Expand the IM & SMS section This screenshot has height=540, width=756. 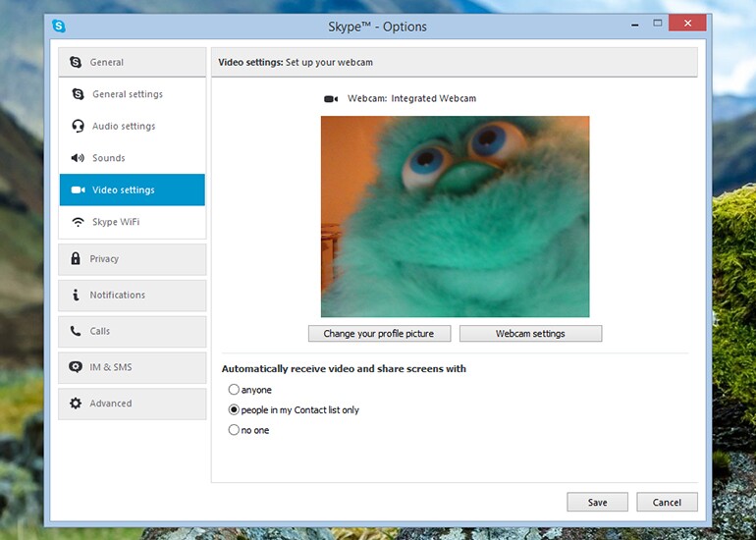pos(133,367)
